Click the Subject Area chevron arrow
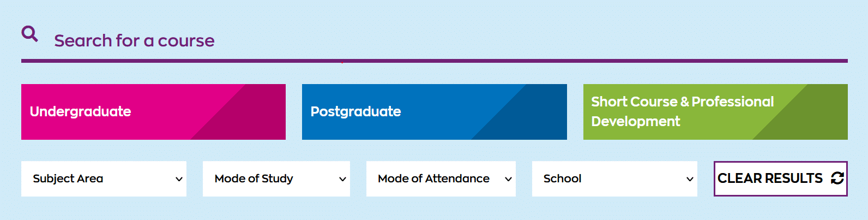 (x=179, y=179)
